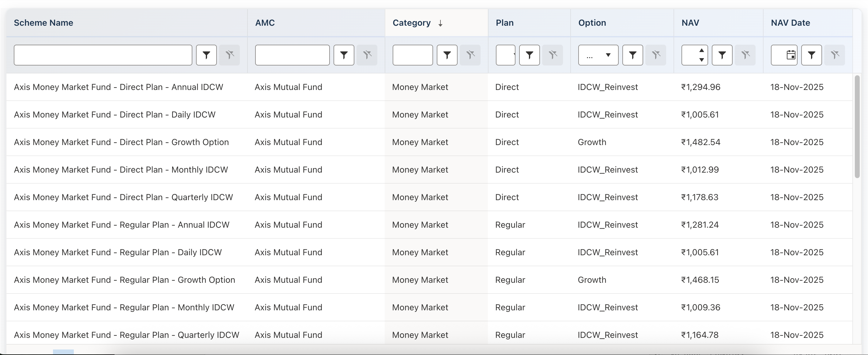The height and width of the screenshot is (355, 868).
Task: Click NAV value ₹1,164.78
Action: click(700, 335)
